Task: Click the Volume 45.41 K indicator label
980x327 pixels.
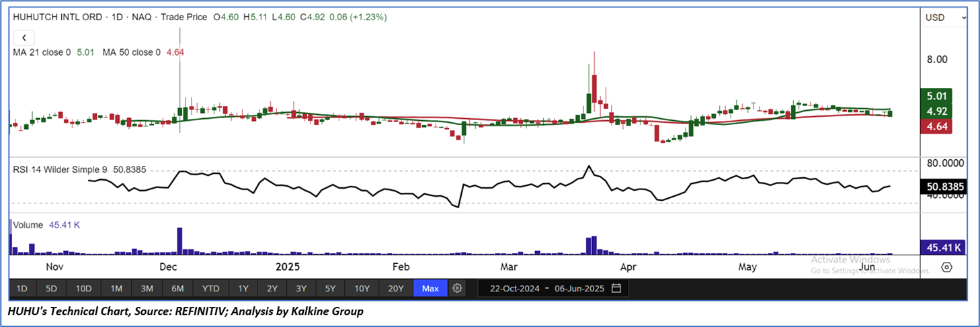Action: point(47,225)
